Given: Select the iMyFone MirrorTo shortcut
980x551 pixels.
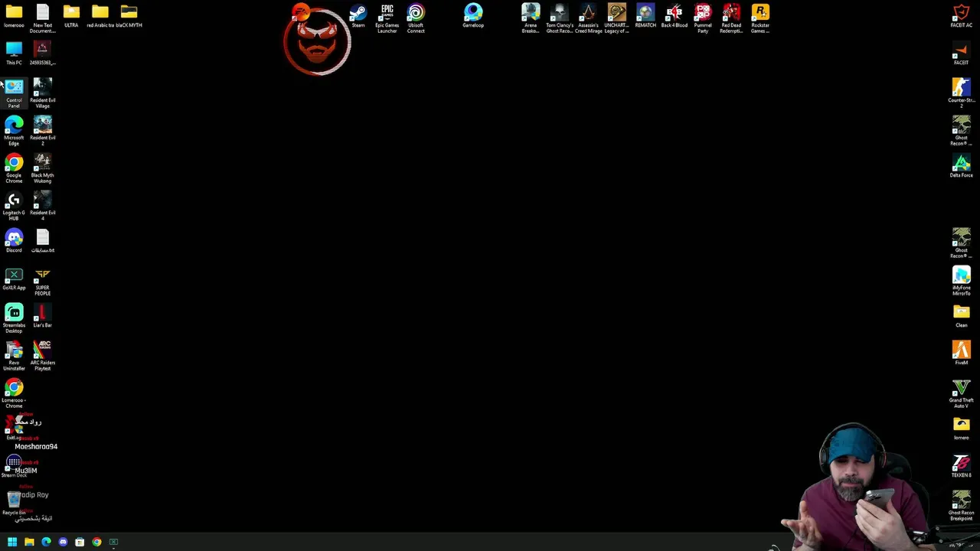Looking at the screenshot, I should coord(962,281).
